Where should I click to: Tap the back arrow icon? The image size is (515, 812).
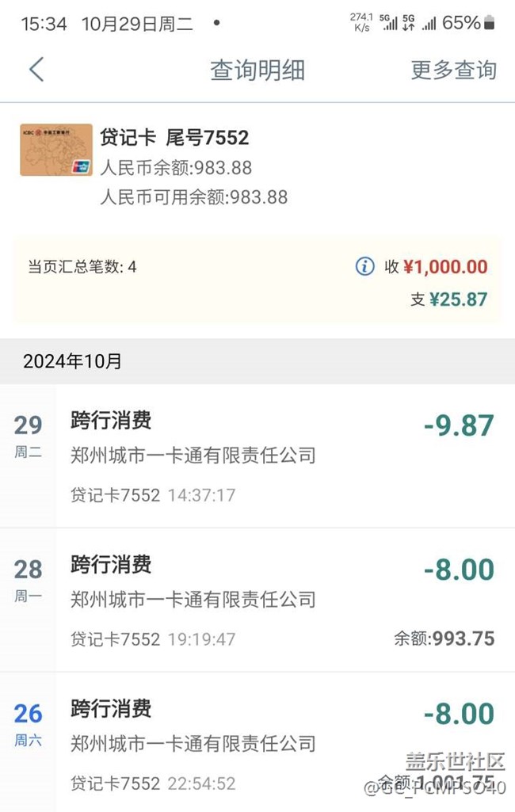(x=36, y=69)
